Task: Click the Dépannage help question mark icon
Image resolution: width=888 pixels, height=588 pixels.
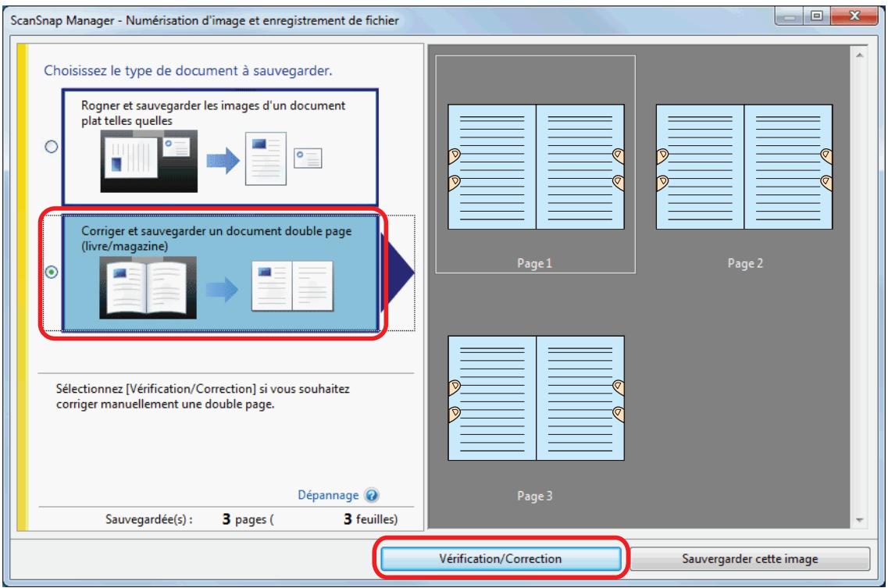Action: click(372, 496)
